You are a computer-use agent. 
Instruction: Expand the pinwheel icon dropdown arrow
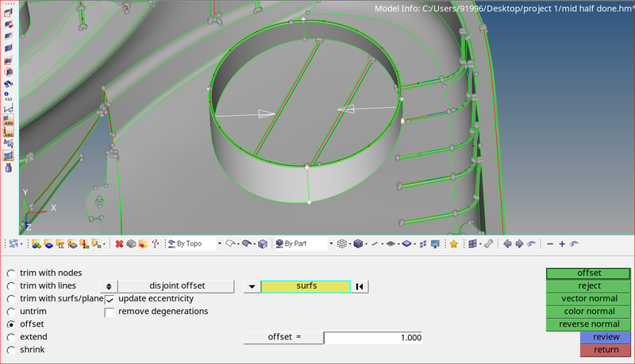(x=21, y=244)
